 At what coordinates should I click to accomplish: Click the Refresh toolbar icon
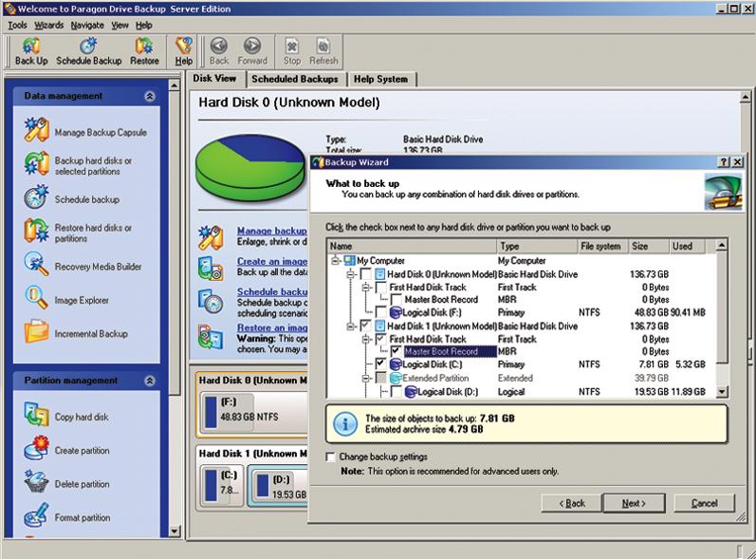tap(323, 51)
